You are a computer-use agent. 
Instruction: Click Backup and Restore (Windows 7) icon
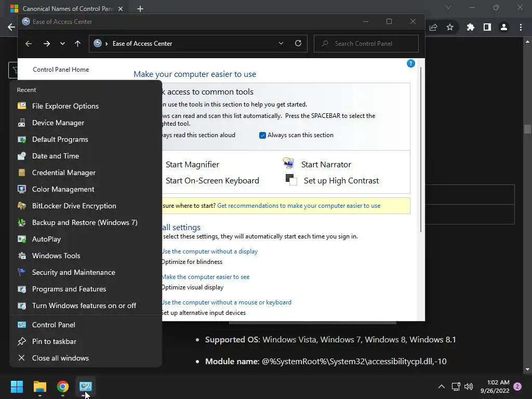[x=22, y=222]
